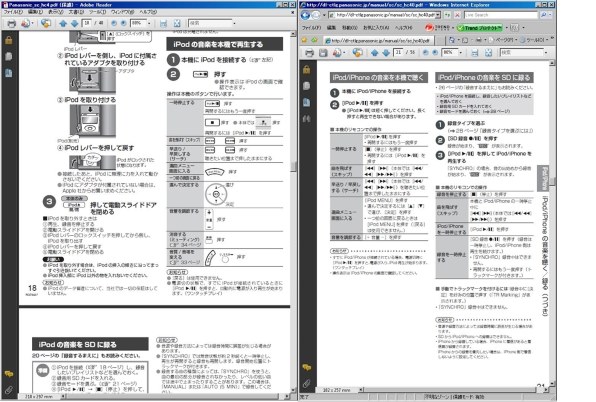Open the address bar dropdown in Internet Explorer
The width and height of the screenshot is (596, 402).
[x=438, y=15]
